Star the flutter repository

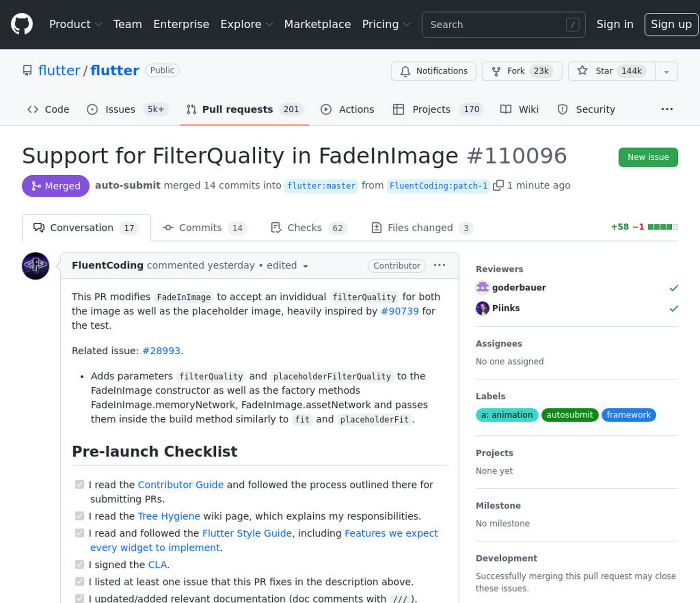[611, 71]
